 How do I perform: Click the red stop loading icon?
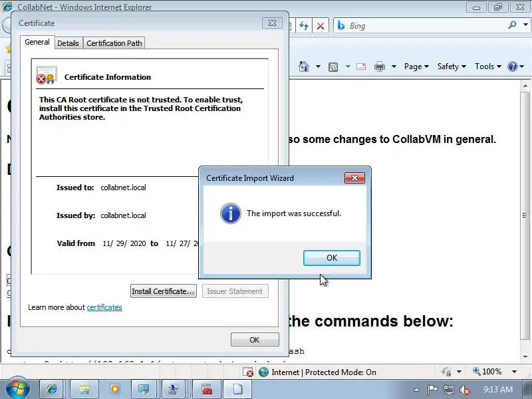click(321, 26)
